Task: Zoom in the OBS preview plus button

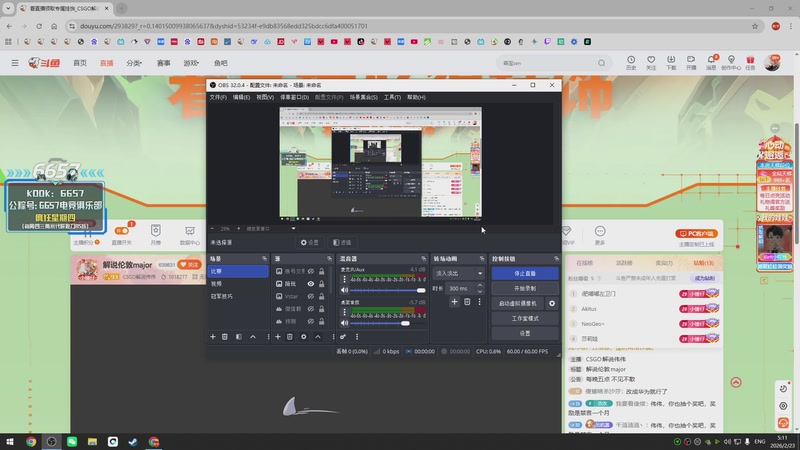Action: 238,229
